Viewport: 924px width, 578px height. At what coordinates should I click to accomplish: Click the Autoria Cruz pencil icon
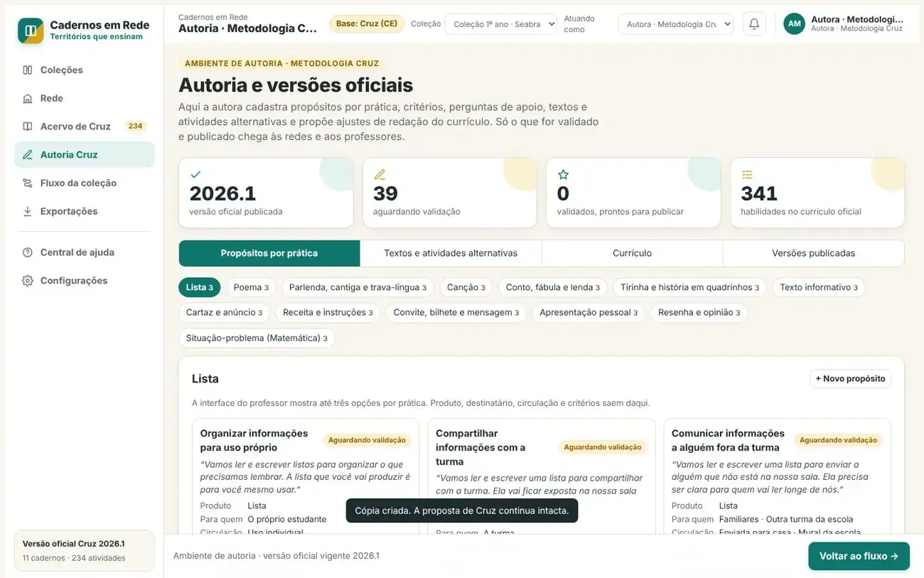(28, 154)
